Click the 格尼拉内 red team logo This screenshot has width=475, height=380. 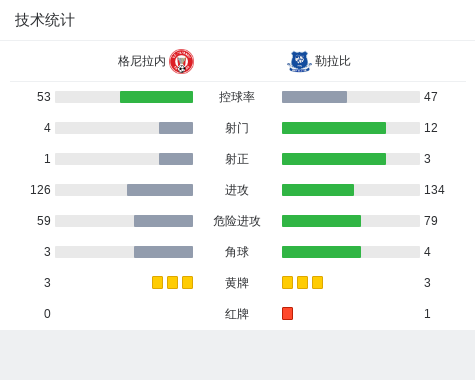[181, 61]
